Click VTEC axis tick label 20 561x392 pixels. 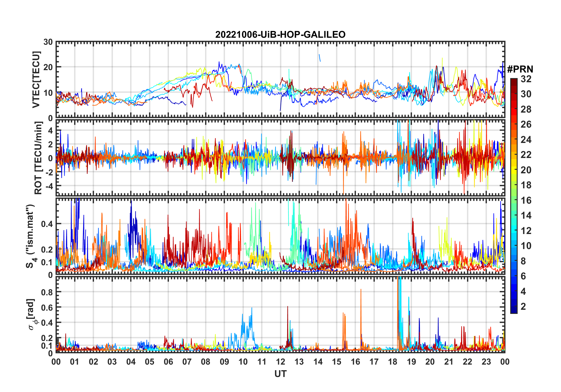coord(48,67)
